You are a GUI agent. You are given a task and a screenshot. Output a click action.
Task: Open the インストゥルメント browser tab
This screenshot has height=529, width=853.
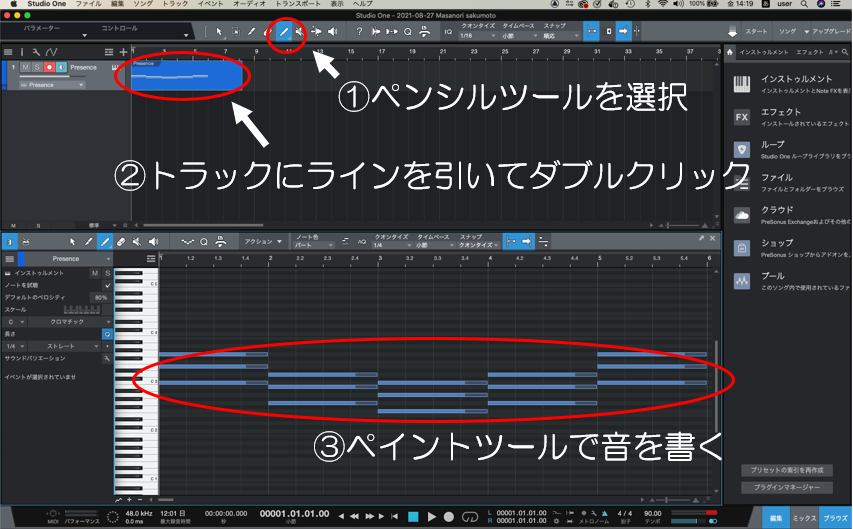click(763, 52)
